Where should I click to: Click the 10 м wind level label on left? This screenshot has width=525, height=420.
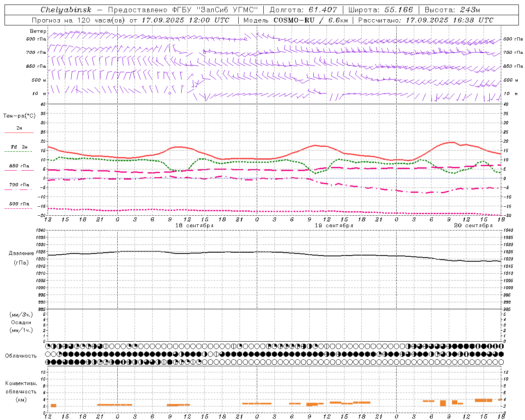pyautogui.click(x=39, y=94)
